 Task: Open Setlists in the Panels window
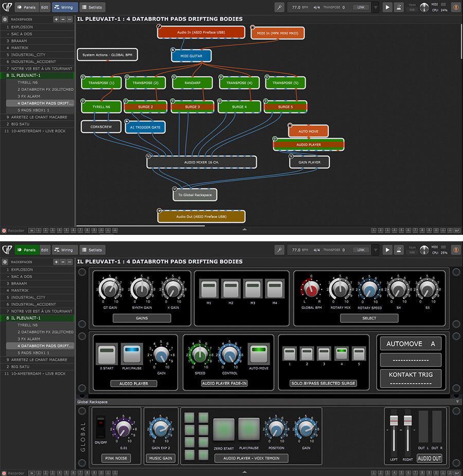[92, 250]
